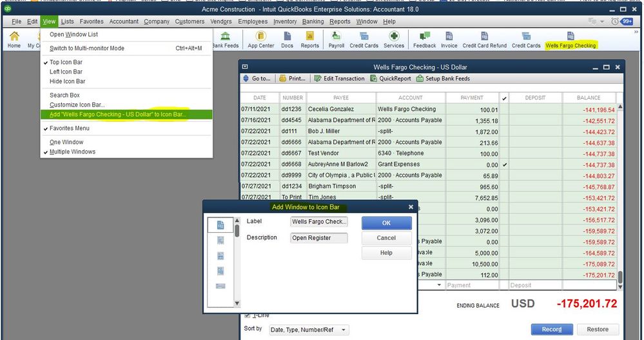Click the register scrollbar up arrow
This screenshot has height=340, width=644.
[620, 106]
